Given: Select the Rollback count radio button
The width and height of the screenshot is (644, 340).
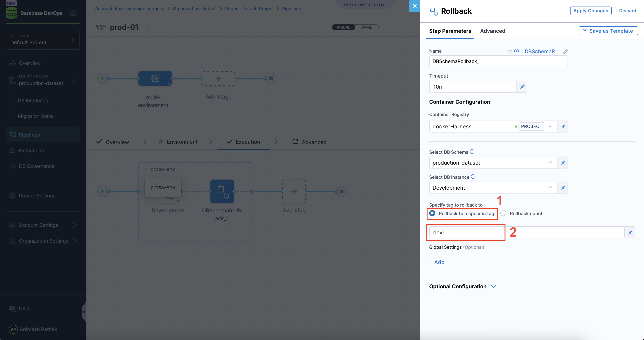Looking at the screenshot, I should click(503, 213).
